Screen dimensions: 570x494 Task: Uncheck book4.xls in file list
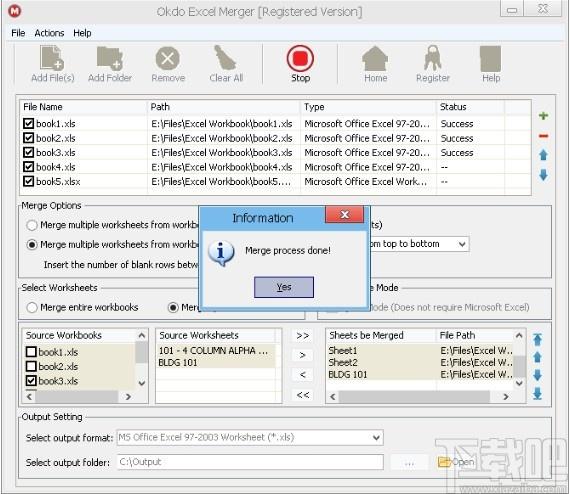pos(28,167)
